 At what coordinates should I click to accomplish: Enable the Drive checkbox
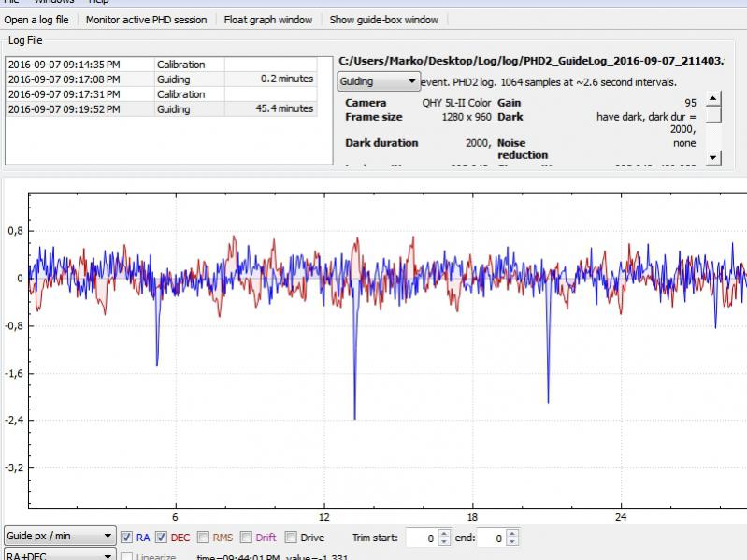(291, 538)
